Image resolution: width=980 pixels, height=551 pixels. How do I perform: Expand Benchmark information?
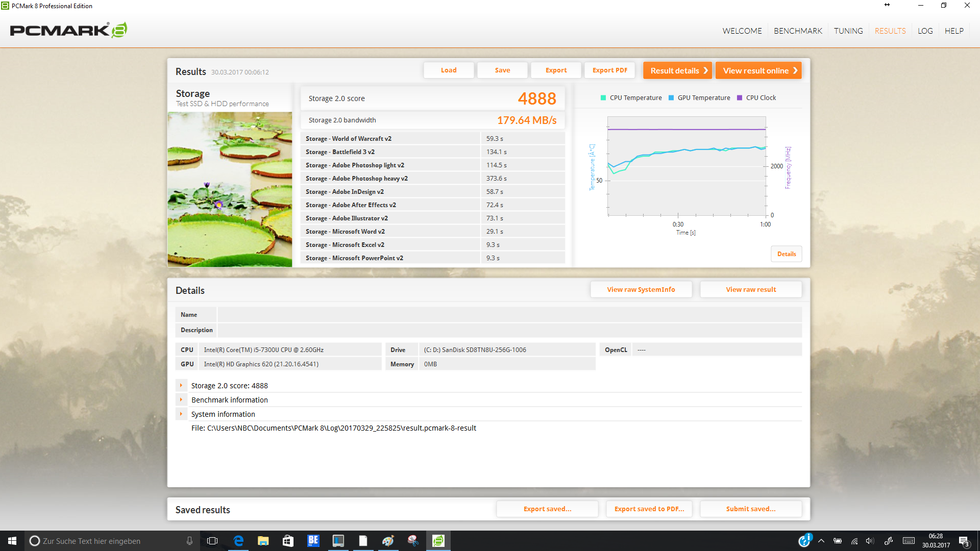click(x=181, y=400)
